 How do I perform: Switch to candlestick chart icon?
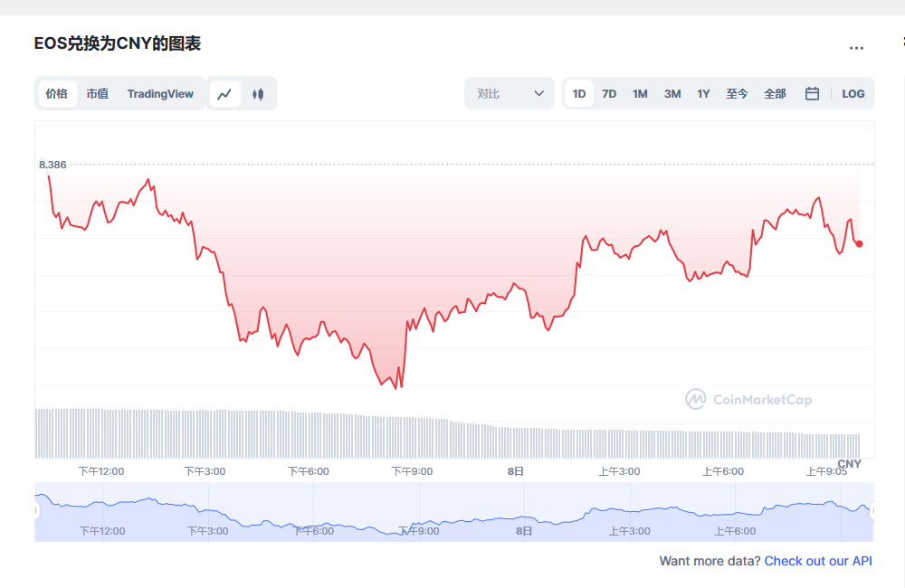(x=258, y=93)
